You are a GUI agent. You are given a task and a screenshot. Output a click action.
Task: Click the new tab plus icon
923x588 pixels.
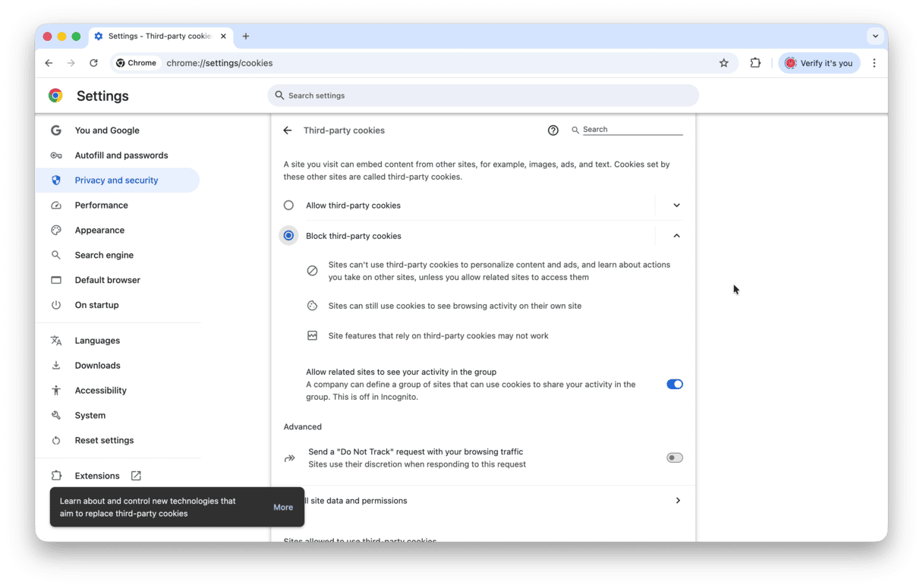pos(246,36)
